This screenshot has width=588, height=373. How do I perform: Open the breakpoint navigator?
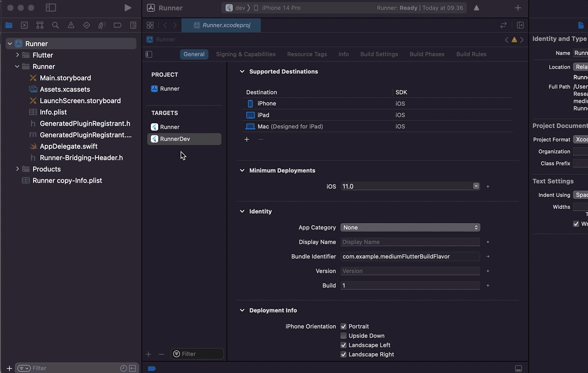point(117,25)
